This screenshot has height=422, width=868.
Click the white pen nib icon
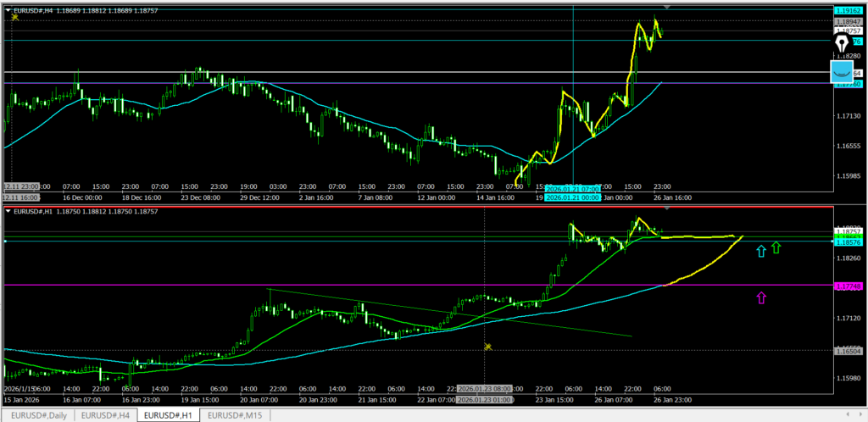coord(842,44)
